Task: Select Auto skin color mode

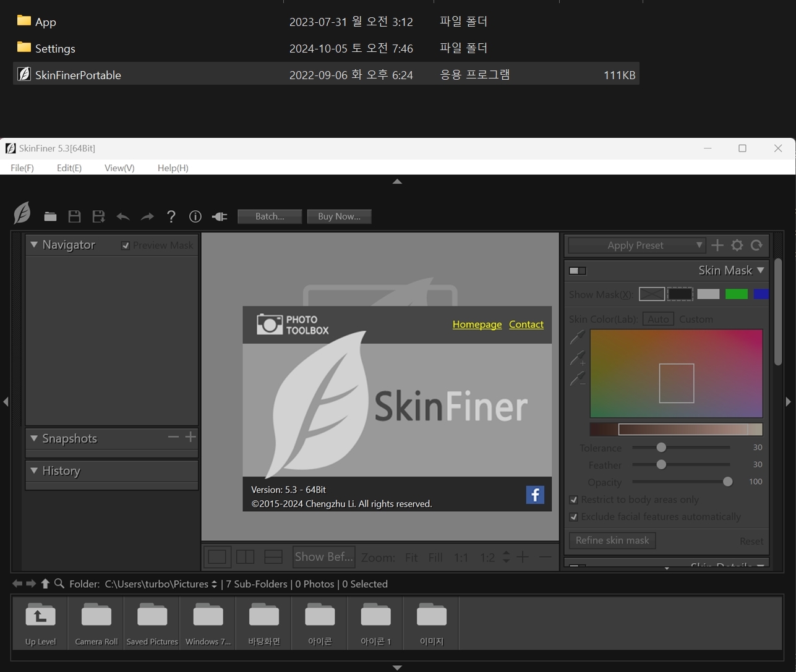Action: coord(658,319)
